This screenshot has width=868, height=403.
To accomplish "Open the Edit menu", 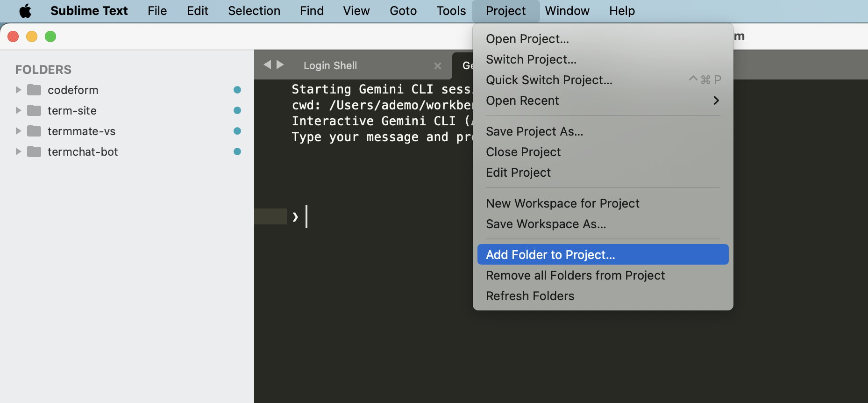I will click(198, 11).
